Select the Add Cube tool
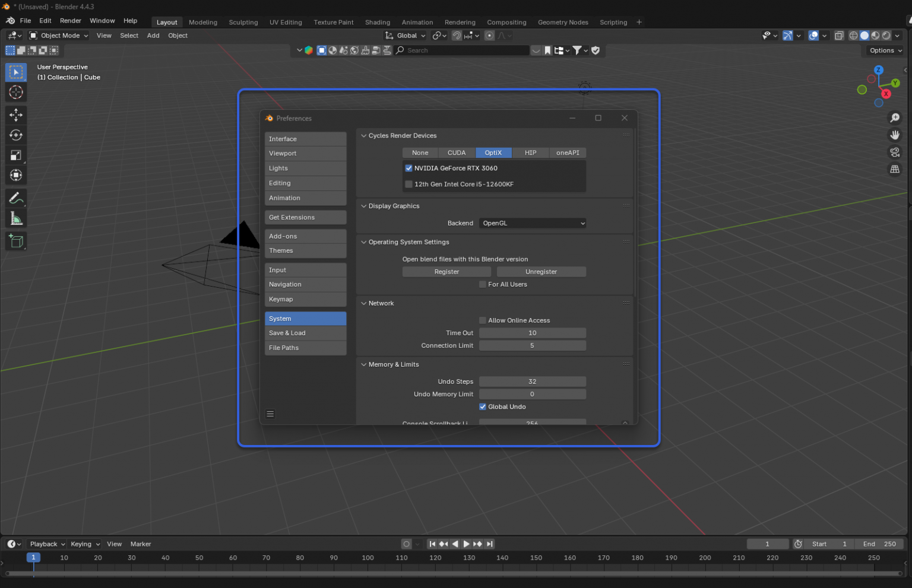This screenshot has width=912, height=588. pyautogui.click(x=16, y=241)
